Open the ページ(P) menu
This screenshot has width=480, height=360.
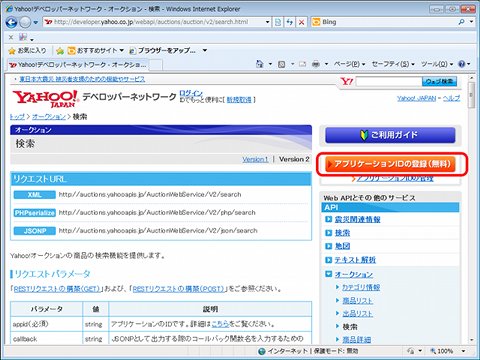point(349,64)
